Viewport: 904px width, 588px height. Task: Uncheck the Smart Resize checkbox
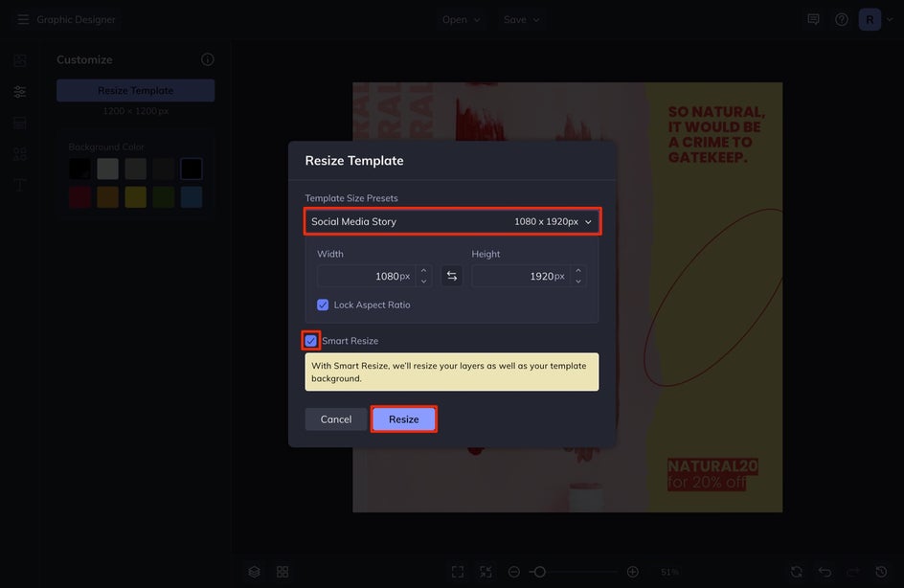coord(310,341)
